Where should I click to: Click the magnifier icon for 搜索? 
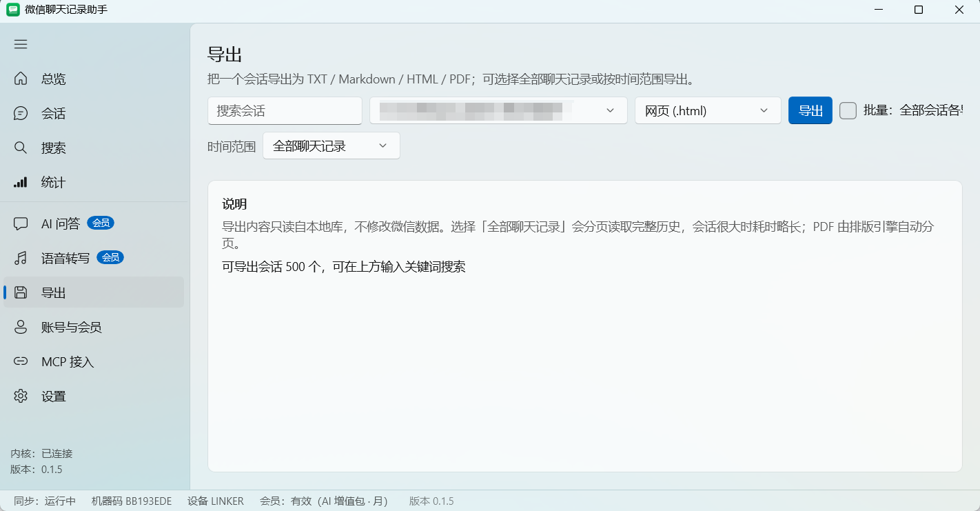click(21, 148)
